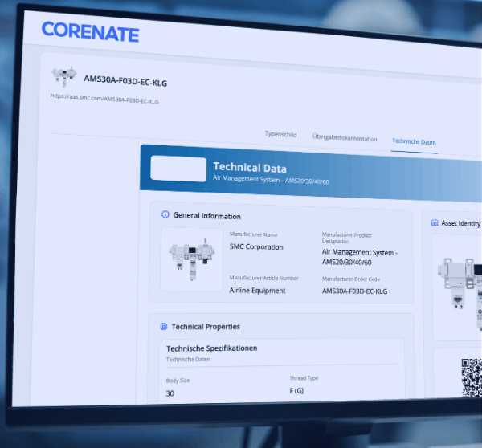Screen dimensions: 482x448
Task: Click the General Information heading text
Action: 207,216
